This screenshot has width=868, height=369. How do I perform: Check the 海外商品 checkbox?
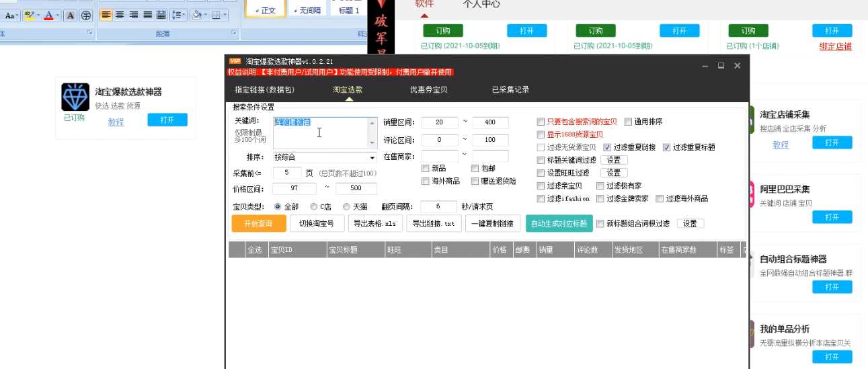425,181
